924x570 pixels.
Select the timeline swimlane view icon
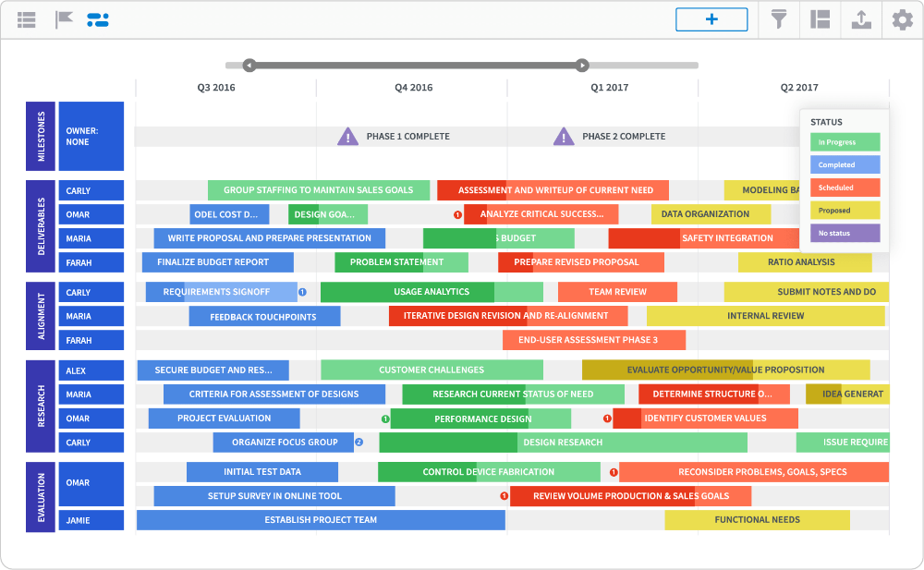98,19
